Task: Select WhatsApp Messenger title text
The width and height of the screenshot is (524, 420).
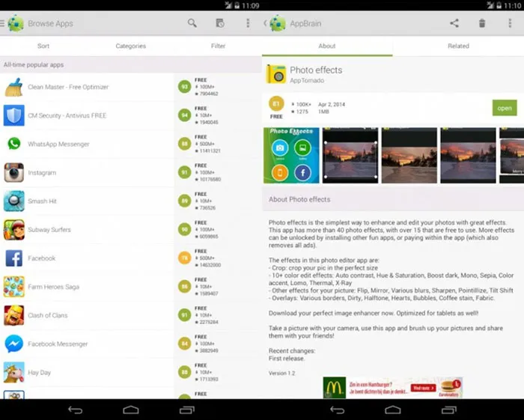Action: pyautogui.click(x=59, y=144)
